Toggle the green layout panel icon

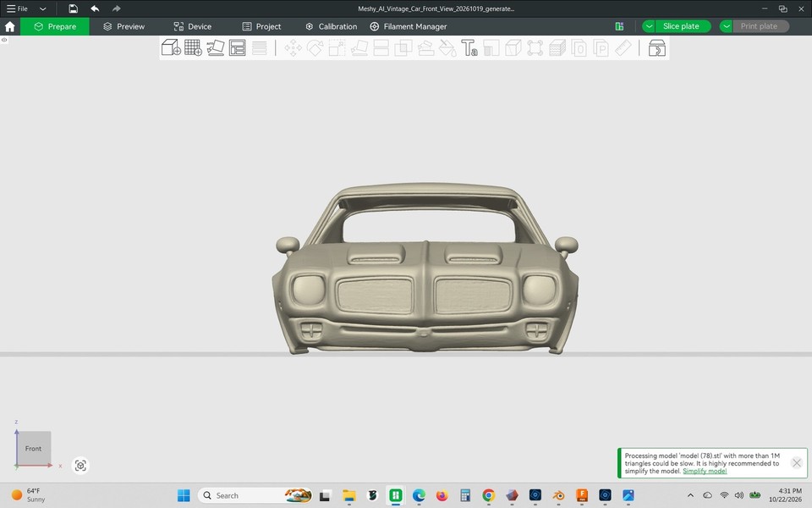[x=619, y=26]
